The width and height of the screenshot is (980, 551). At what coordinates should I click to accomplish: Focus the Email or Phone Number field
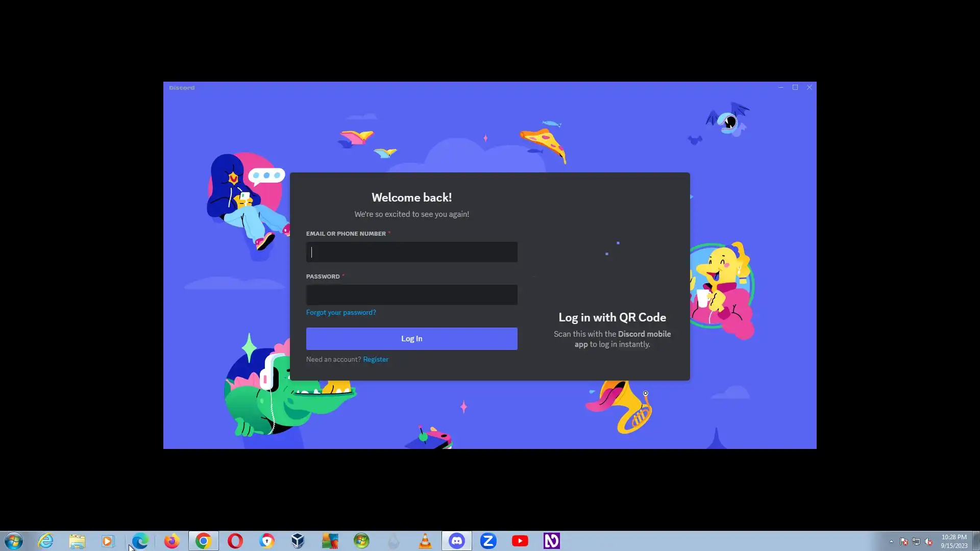pyautogui.click(x=411, y=252)
